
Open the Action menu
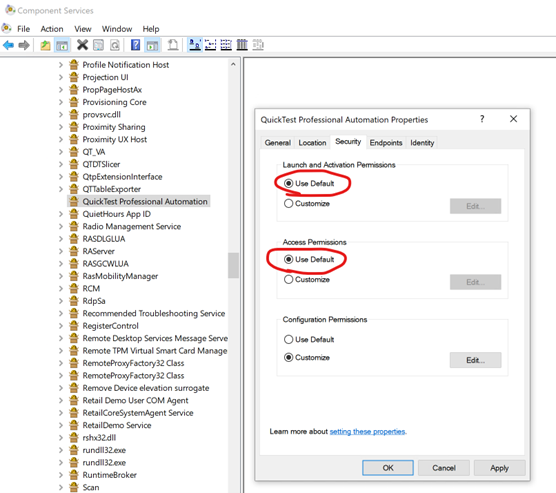point(52,29)
